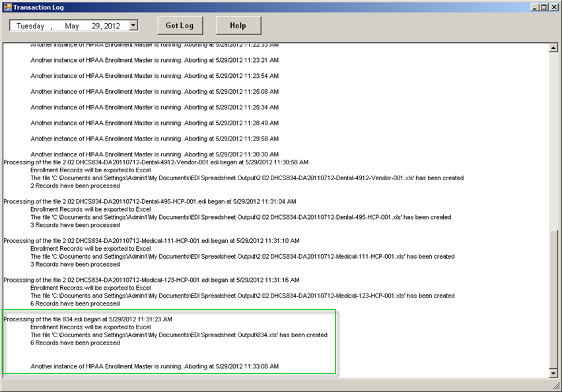The width and height of the screenshot is (562, 392).
Task: Click log line Aborting at 11:30:30 AM
Action: coord(155,154)
